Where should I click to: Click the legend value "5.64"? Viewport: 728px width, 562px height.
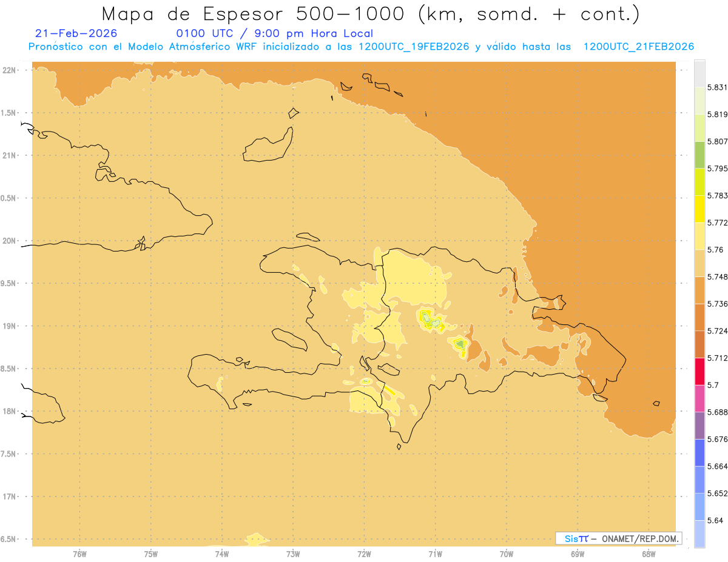(x=715, y=520)
